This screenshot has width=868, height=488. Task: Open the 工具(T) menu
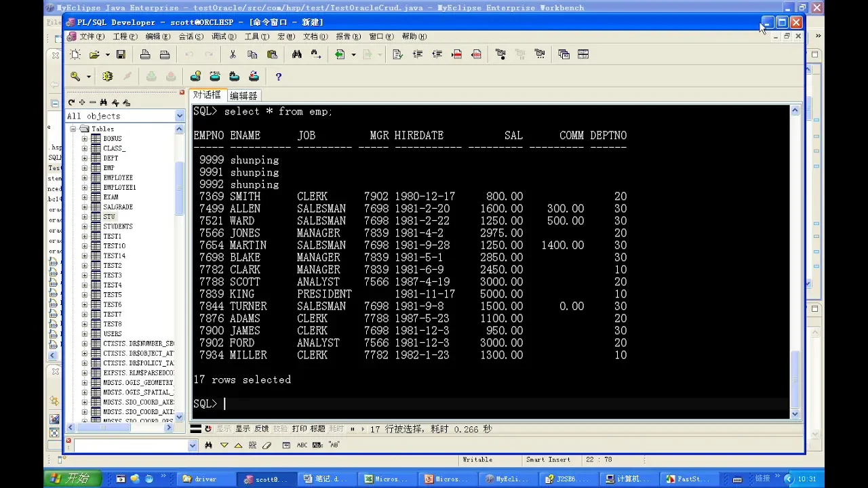256,37
